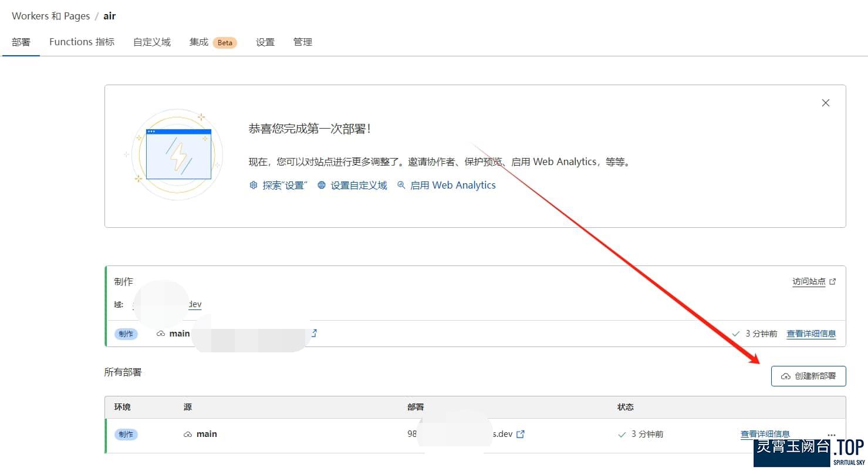Open external link icon in production main row
This screenshot has width=868, height=471.
tap(314, 334)
